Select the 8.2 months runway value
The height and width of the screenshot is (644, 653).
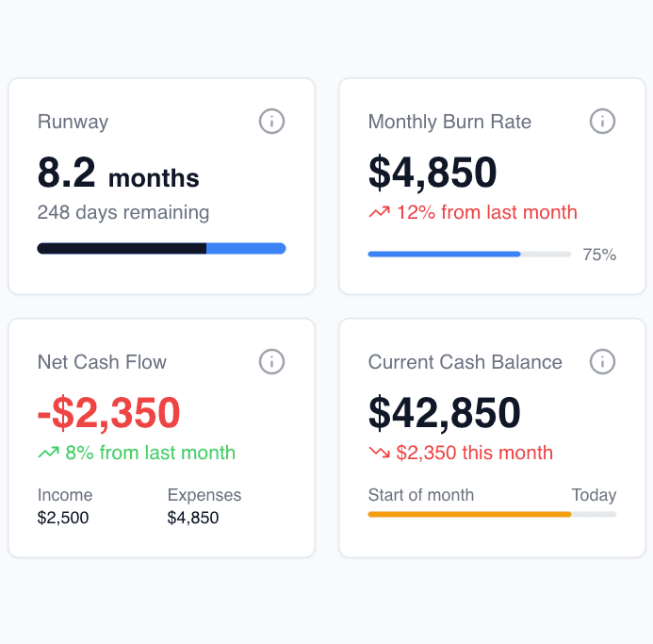coord(118,174)
